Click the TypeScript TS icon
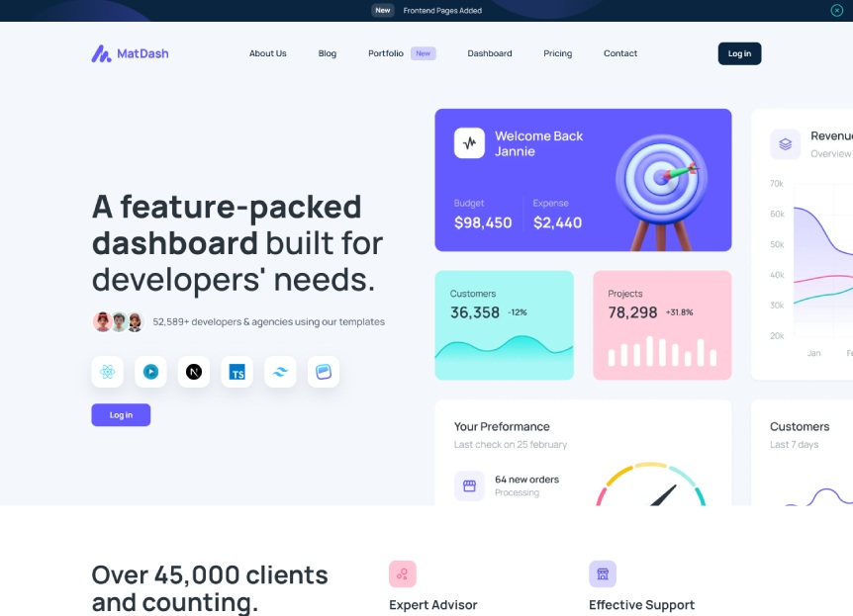The image size is (853, 616). click(237, 372)
